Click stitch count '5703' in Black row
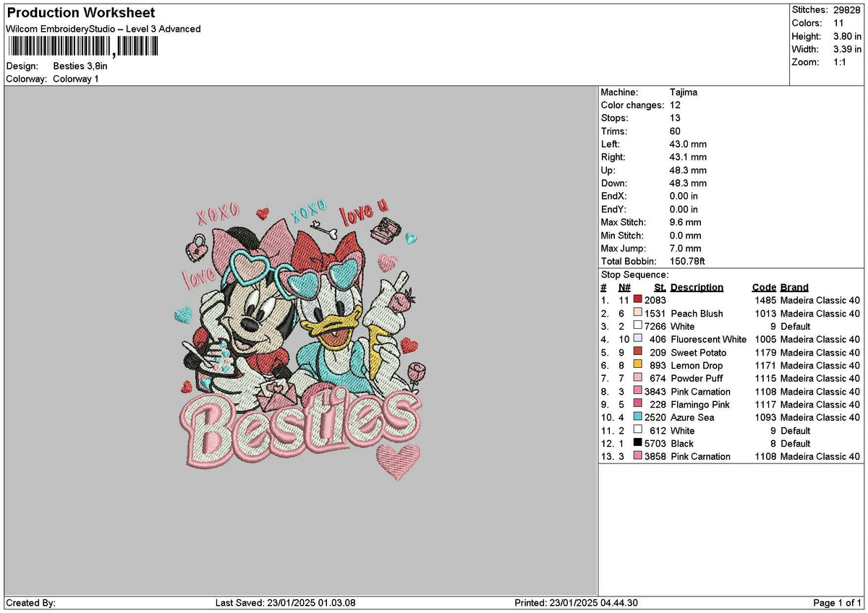This screenshot has height=613, width=868. (655, 443)
